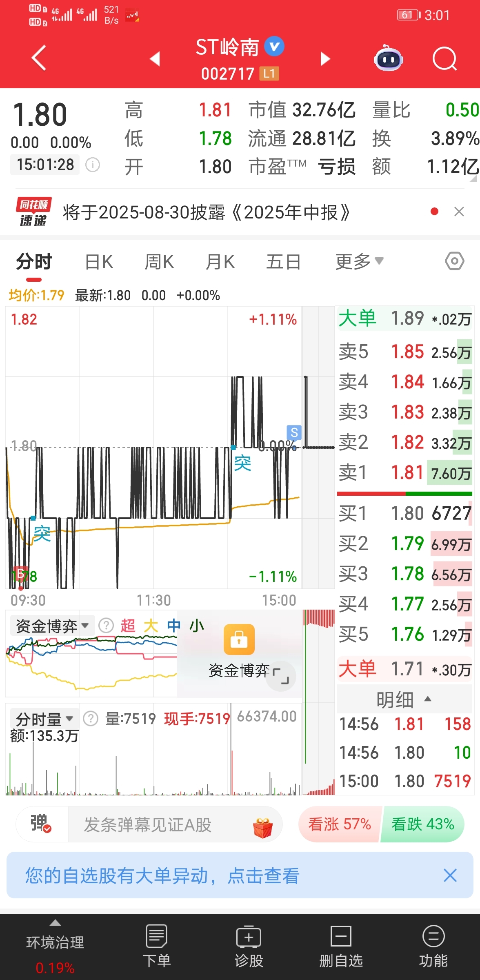Open chart settings hexagon icon

coord(455,261)
